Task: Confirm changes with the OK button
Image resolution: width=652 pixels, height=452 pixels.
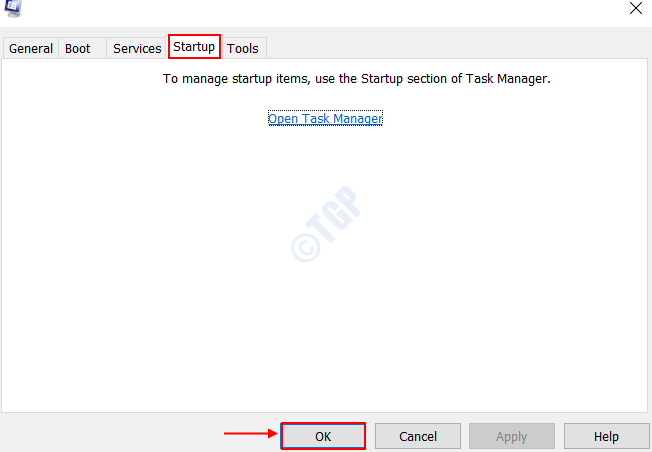Action: 323,436
